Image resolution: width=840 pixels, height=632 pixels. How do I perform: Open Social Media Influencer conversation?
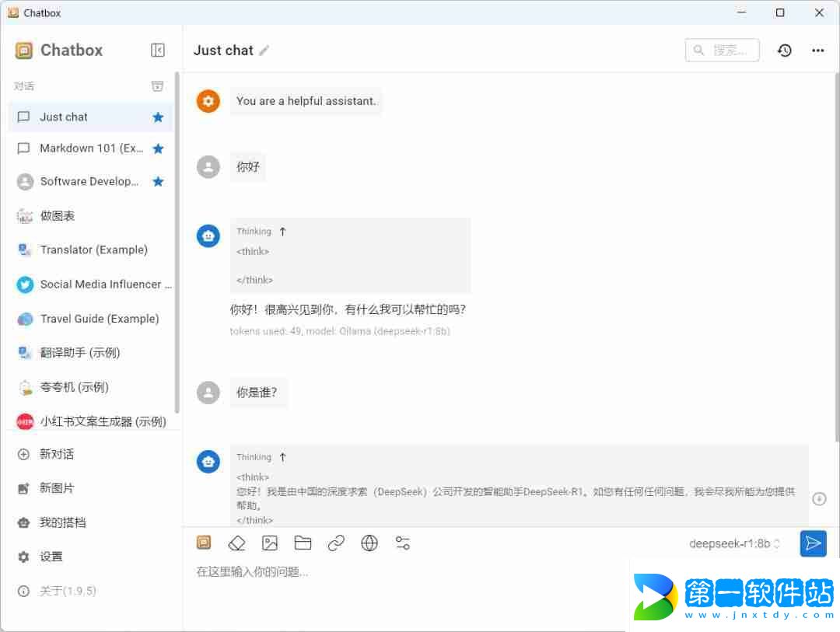[90, 285]
